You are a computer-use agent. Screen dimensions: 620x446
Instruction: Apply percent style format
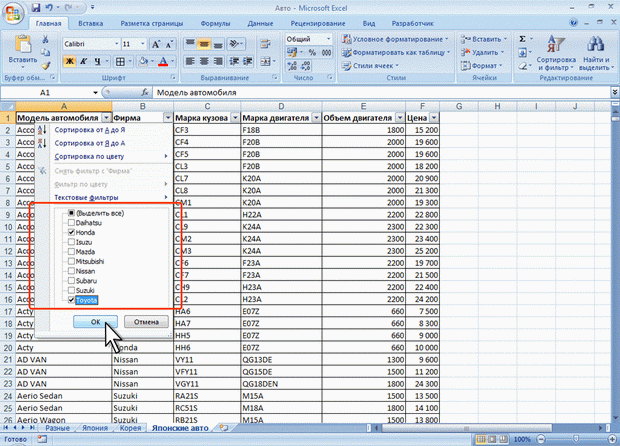click(x=312, y=52)
